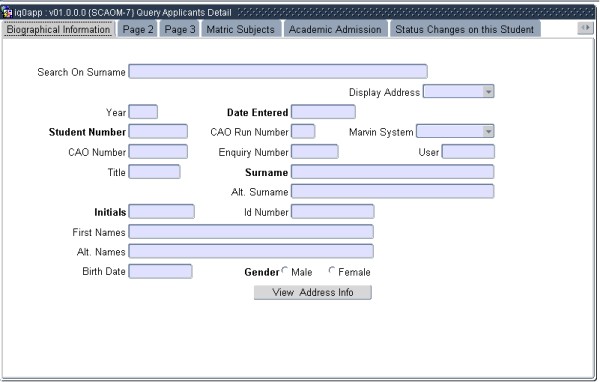Click the CAO Number input box
This screenshot has height=382, width=600.
pos(158,152)
